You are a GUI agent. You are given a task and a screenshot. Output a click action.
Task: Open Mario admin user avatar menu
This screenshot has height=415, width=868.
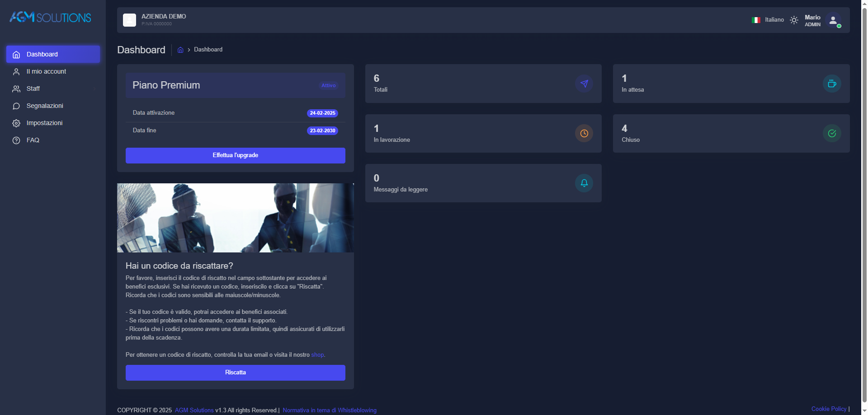[833, 20]
